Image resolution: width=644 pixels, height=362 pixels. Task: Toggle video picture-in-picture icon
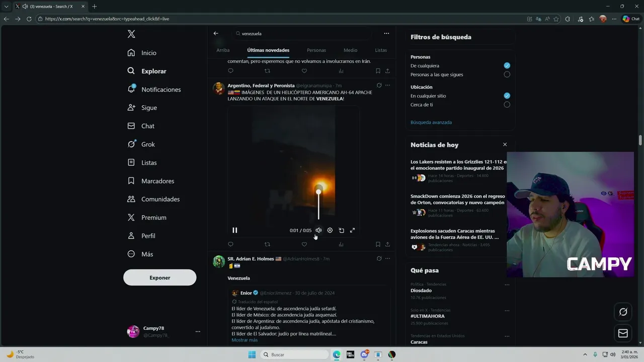pyautogui.click(x=341, y=230)
